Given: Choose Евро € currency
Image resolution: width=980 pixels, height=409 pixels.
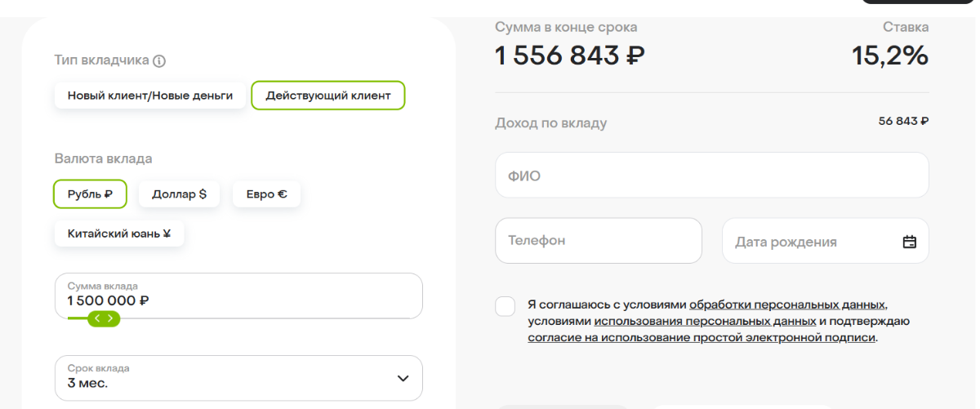Looking at the screenshot, I should tap(266, 194).
